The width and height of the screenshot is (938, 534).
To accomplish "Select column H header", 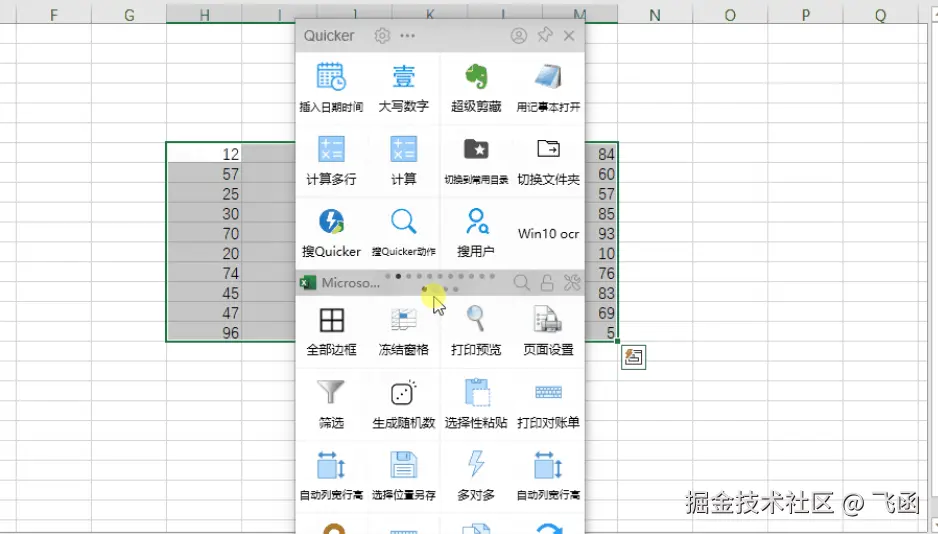I will tap(204, 15).
